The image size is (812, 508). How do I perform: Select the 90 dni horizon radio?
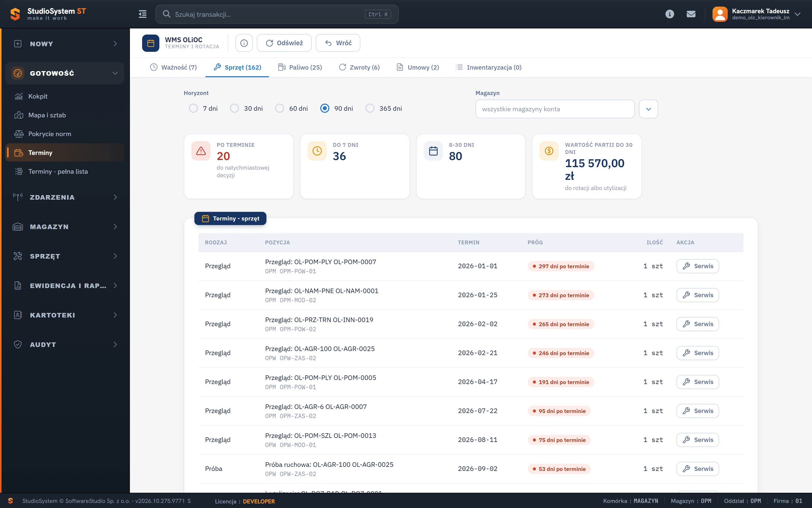click(x=325, y=108)
